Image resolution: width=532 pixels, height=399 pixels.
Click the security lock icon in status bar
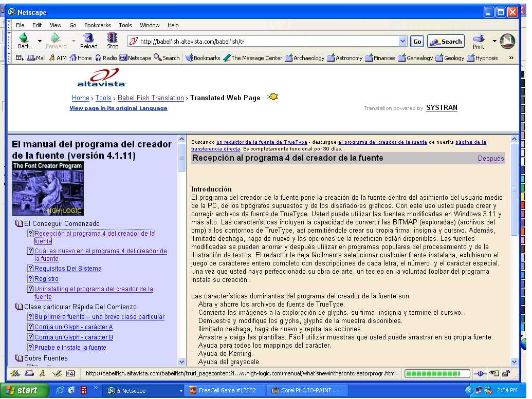506,373
